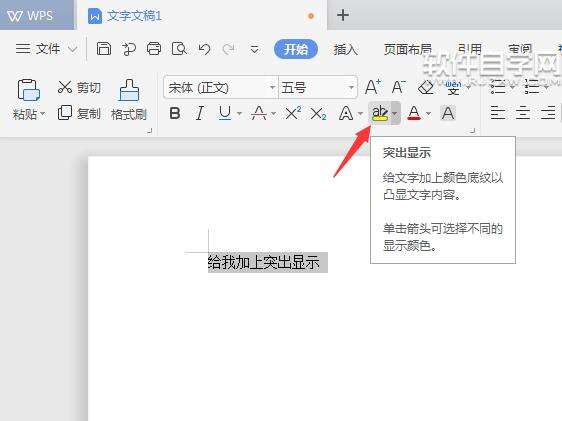562x421 pixels.
Task: Click the export to PDF icon
Action: [129, 49]
